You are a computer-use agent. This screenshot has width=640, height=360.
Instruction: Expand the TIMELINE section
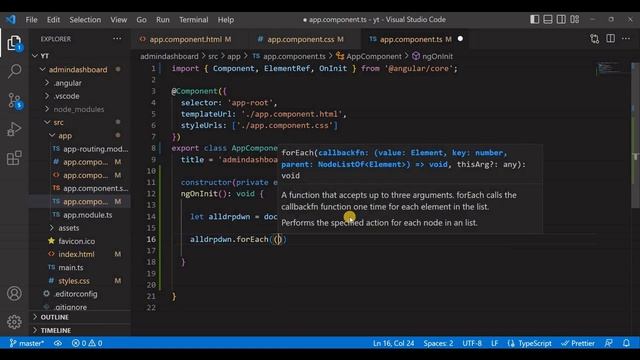(80, 330)
